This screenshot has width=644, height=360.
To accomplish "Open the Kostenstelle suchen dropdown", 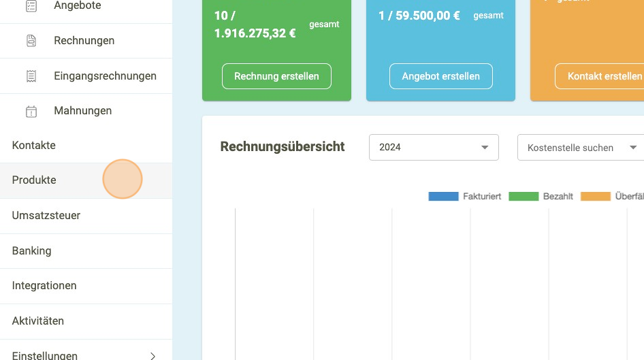I will pyautogui.click(x=581, y=148).
